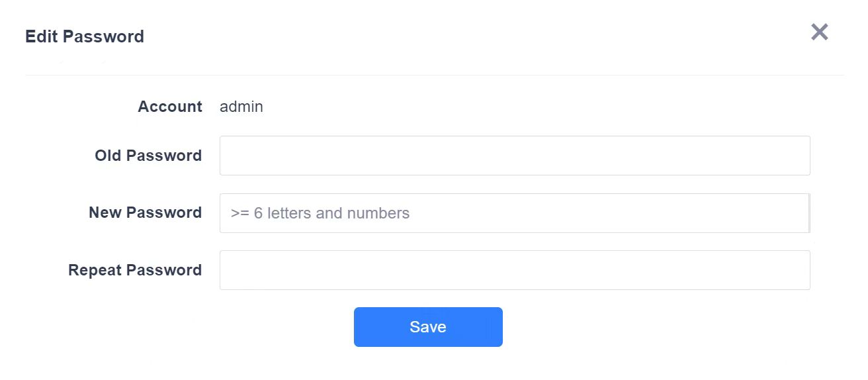This screenshot has width=868, height=380.
Task: Select the admin account name text
Action: point(241,107)
